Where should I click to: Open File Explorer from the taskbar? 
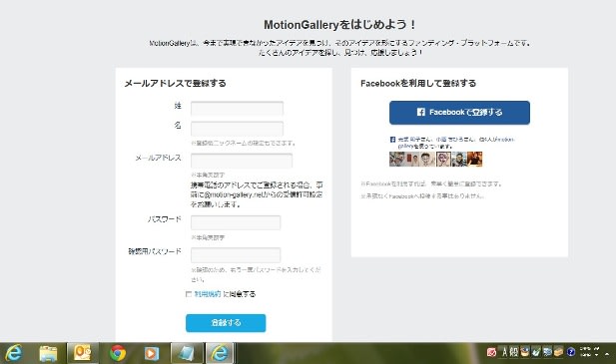click(48, 353)
